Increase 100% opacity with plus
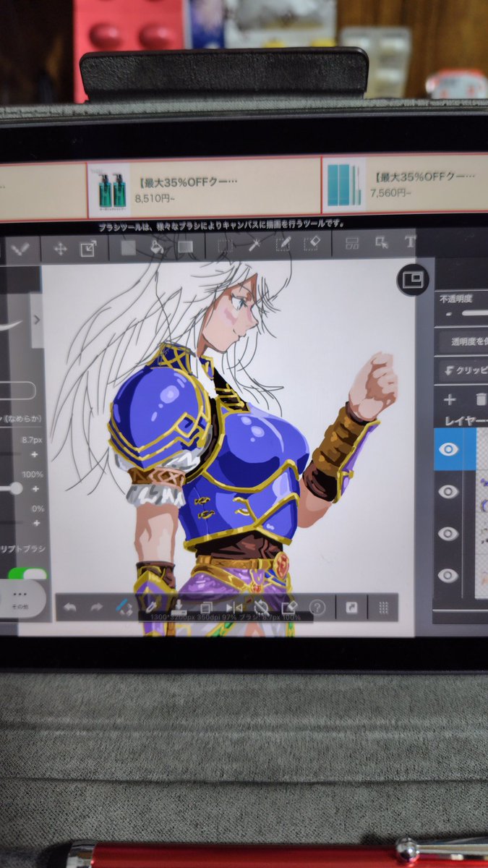 [35, 489]
